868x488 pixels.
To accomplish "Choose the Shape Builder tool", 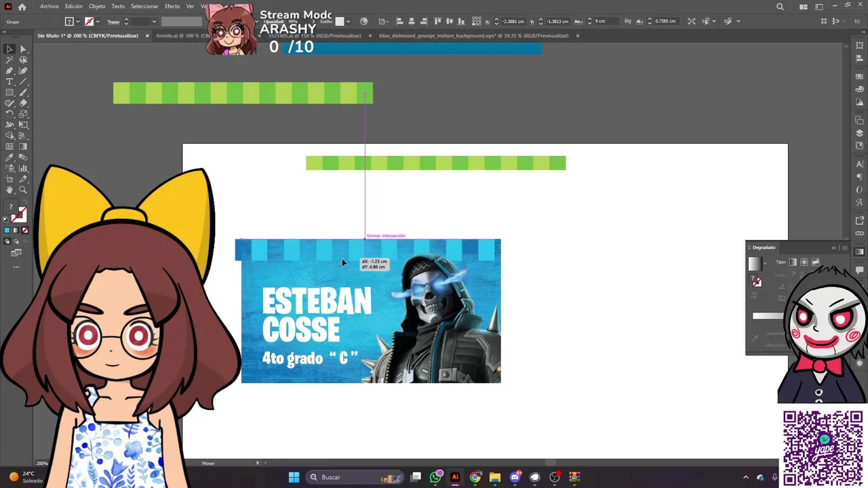I will (x=9, y=136).
